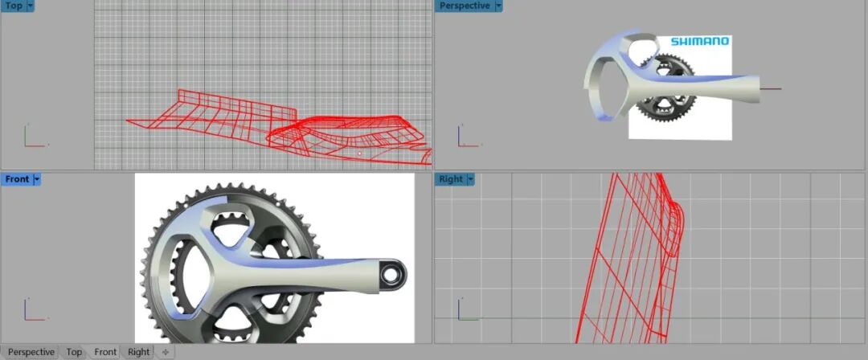Click the crankset reference image in Front viewport
This screenshot has width=868, height=360.
pyautogui.click(x=275, y=258)
